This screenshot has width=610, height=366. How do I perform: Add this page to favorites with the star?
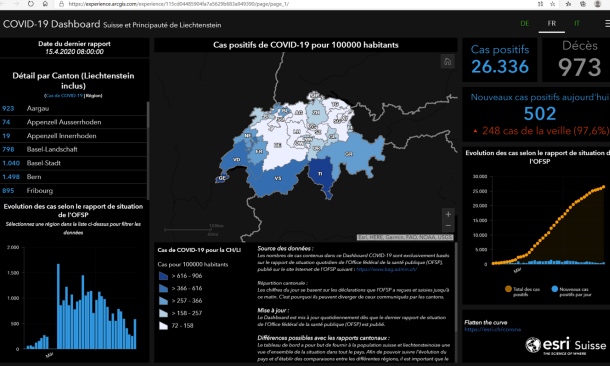[x=552, y=4]
